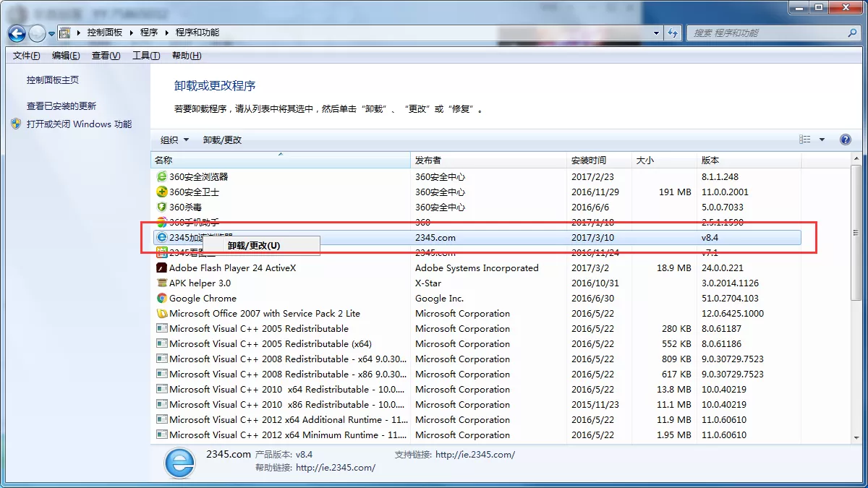Viewport: 868px width, 488px height.
Task: Click the Microsoft Office 2007 program icon
Action: point(162,314)
